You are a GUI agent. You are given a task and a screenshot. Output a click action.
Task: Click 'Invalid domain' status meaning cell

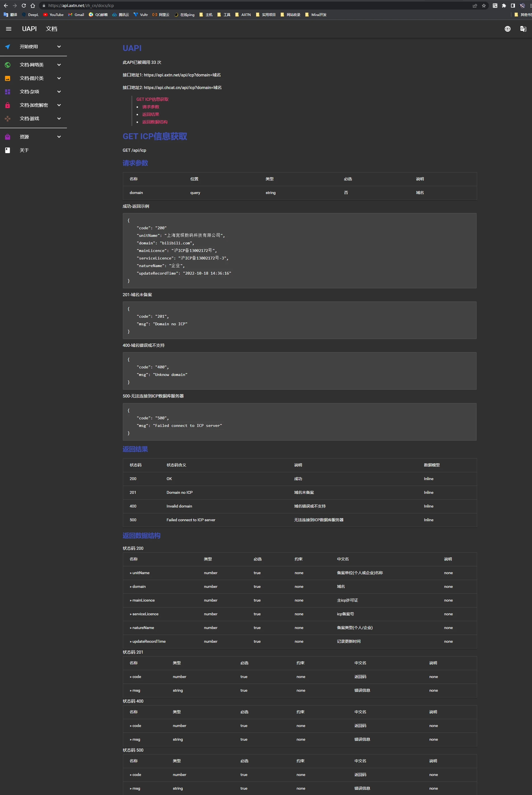[x=179, y=506]
